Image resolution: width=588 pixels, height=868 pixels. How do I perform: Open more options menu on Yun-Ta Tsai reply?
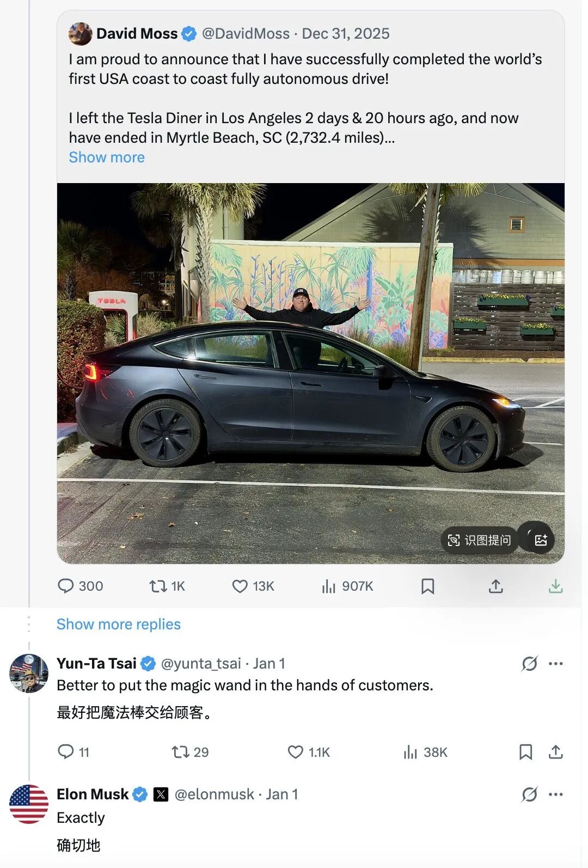[x=556, y=664]
